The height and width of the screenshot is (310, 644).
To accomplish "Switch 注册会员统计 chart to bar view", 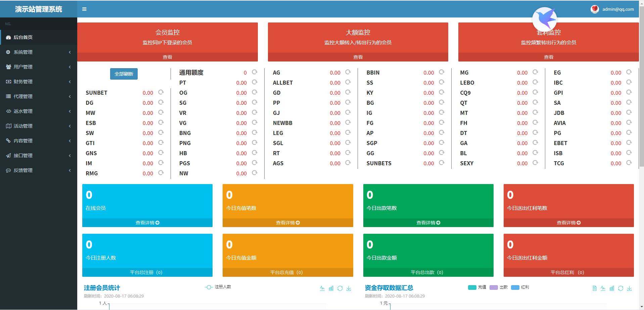I will click(x=331, y=288).
